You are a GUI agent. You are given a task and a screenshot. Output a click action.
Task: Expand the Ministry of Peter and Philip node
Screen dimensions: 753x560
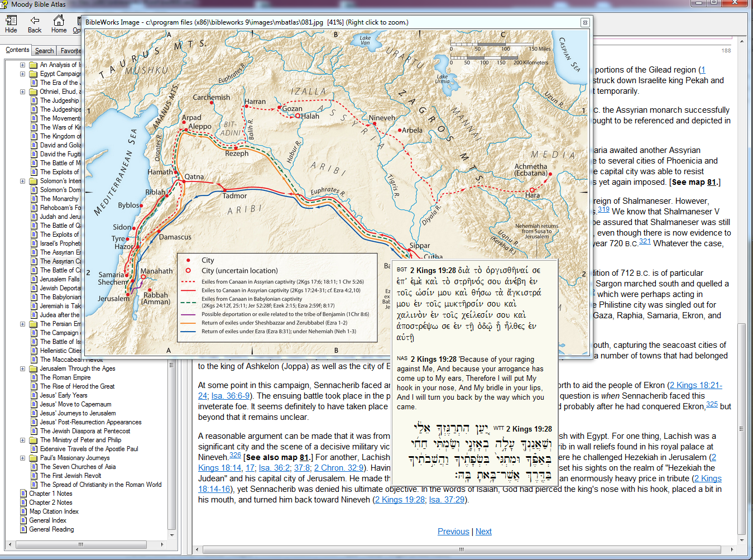(23, 440)
